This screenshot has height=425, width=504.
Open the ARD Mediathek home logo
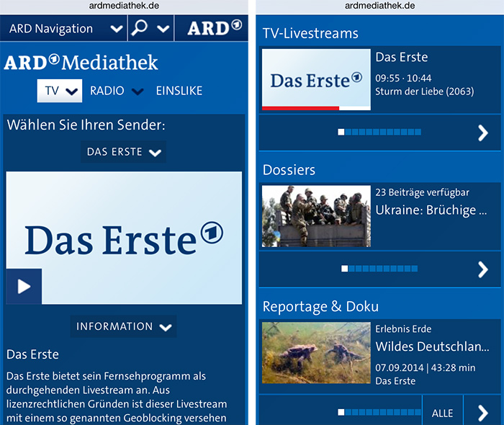[x=81, y=63]
